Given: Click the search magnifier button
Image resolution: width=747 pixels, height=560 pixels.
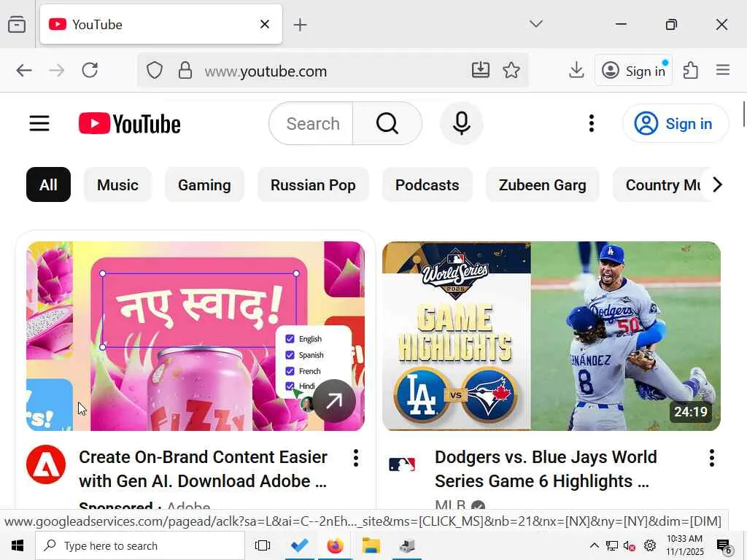Looking at the screenshot, I should pos(387,124).
